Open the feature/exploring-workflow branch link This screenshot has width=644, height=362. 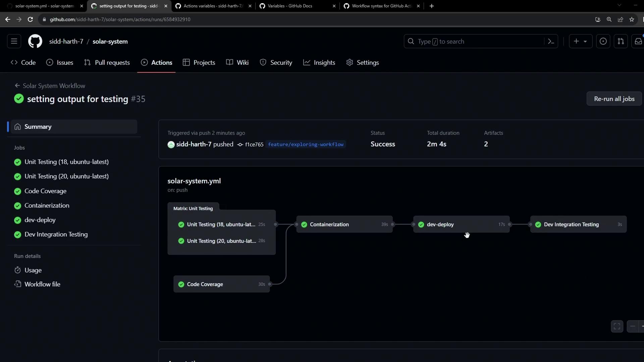click(x=306, y=144)
